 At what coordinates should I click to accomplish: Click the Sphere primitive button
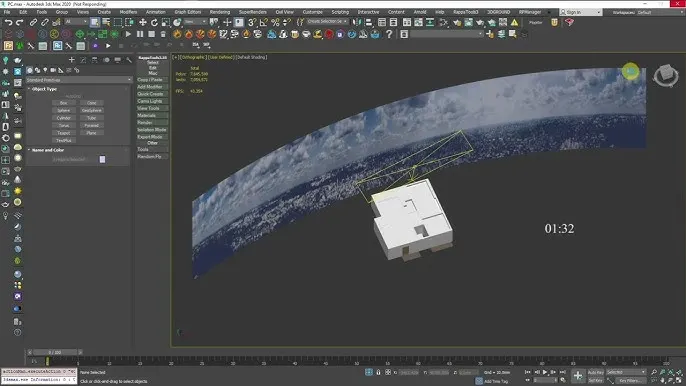[64, 110]
